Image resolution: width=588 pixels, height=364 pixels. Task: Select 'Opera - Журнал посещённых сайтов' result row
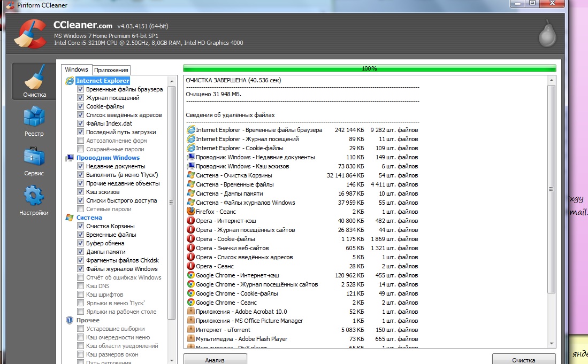[302, 230]
